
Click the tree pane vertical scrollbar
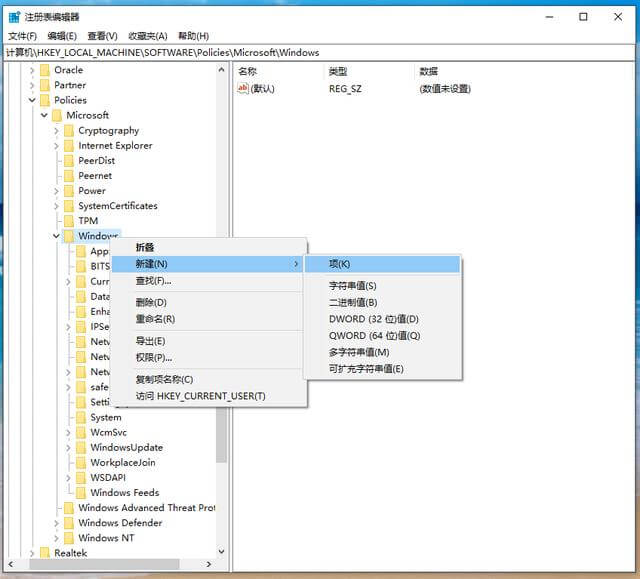pyautogui.click(x=222, y=300)
